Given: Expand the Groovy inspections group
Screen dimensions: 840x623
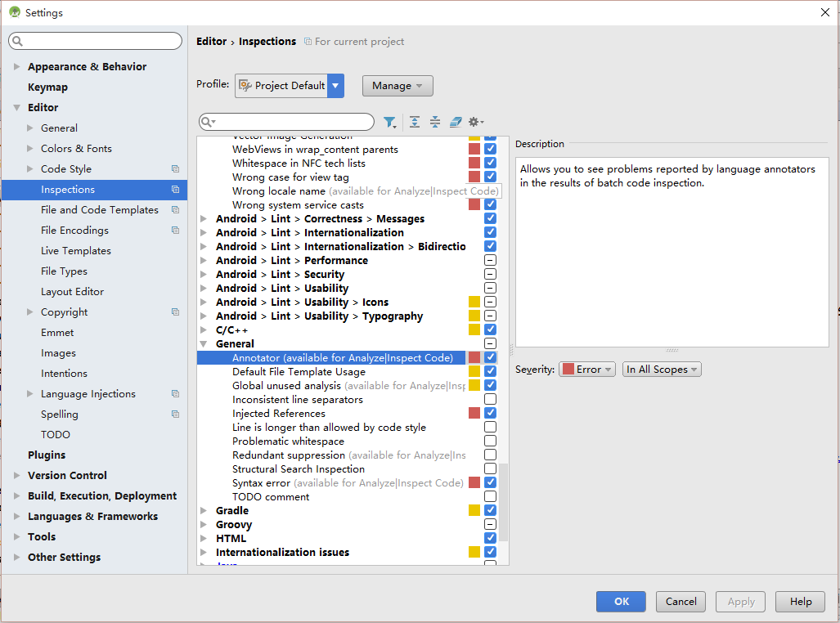Looking at the screenshot, I should 204,524.
